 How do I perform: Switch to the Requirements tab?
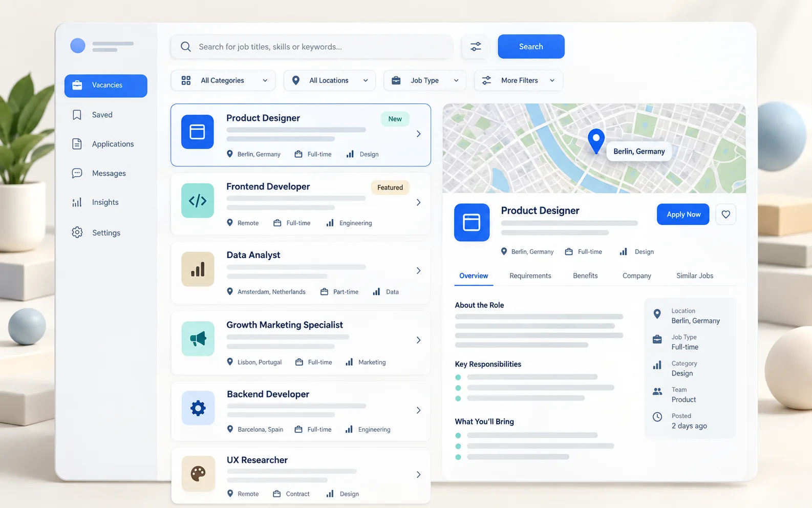[530, 276]
